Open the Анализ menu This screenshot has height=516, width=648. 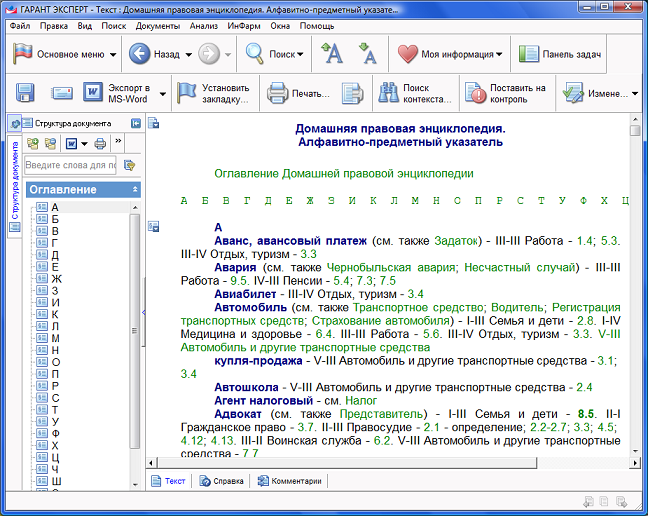coord(203,25)
